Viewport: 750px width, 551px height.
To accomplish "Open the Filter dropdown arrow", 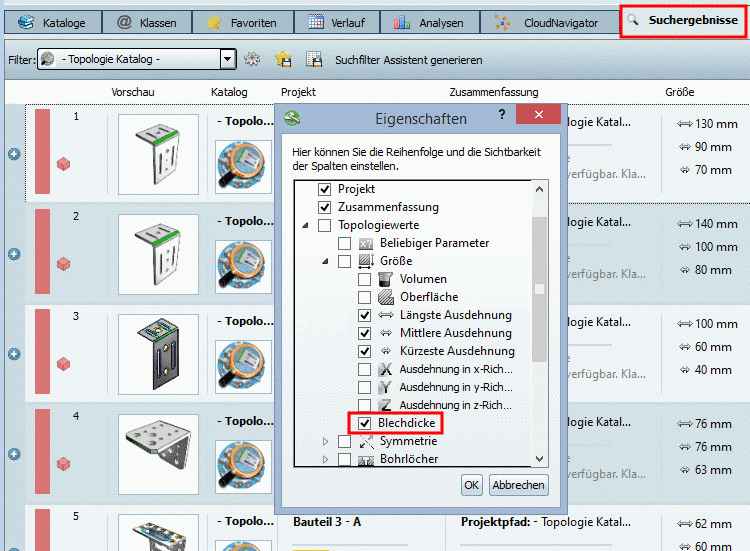I will (x=228, y=59).
